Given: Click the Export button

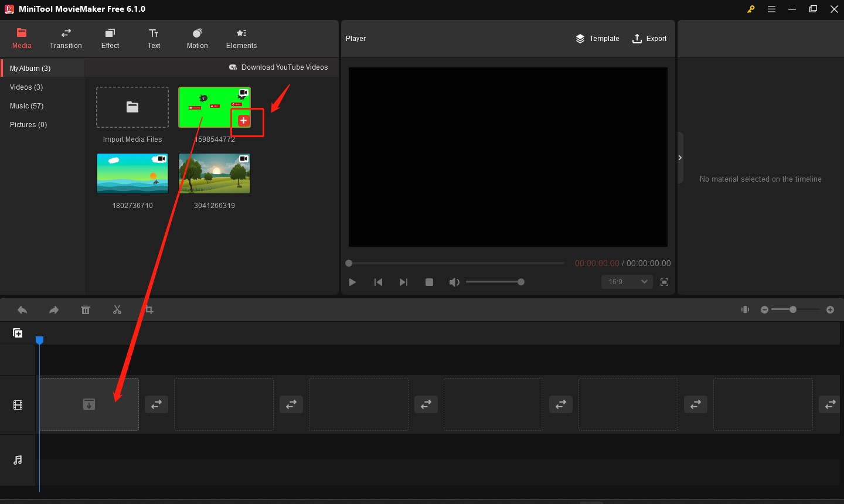Looking at the screenshot, I should (x=649, y=38).
